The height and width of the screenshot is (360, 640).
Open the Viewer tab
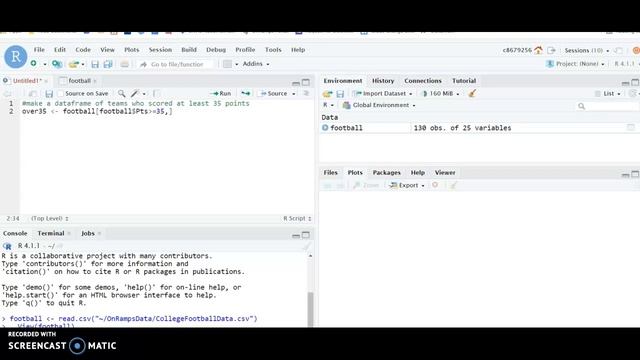(445, 173)
